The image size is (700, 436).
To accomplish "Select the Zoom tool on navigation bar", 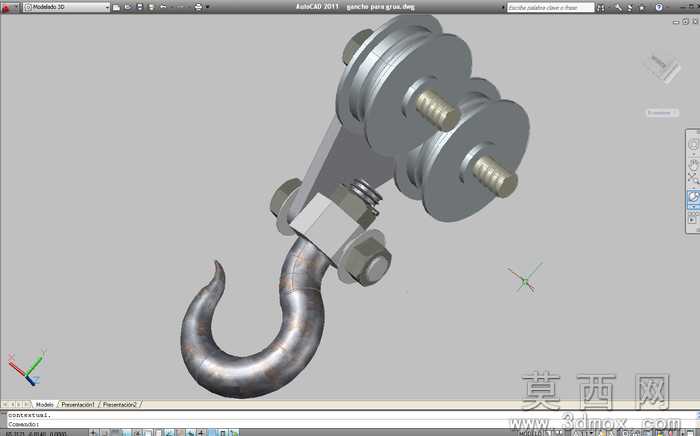I will pyautogui.click(x=693, y=179).
